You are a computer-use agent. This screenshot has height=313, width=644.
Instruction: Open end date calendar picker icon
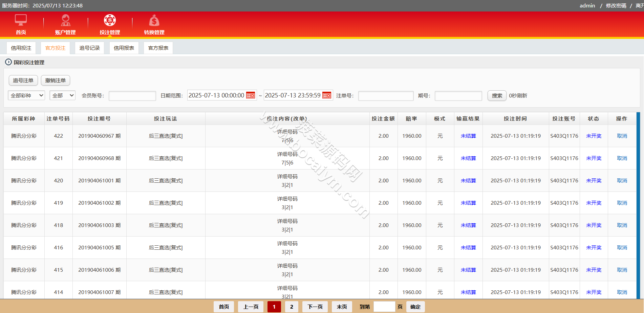(327, 95)
